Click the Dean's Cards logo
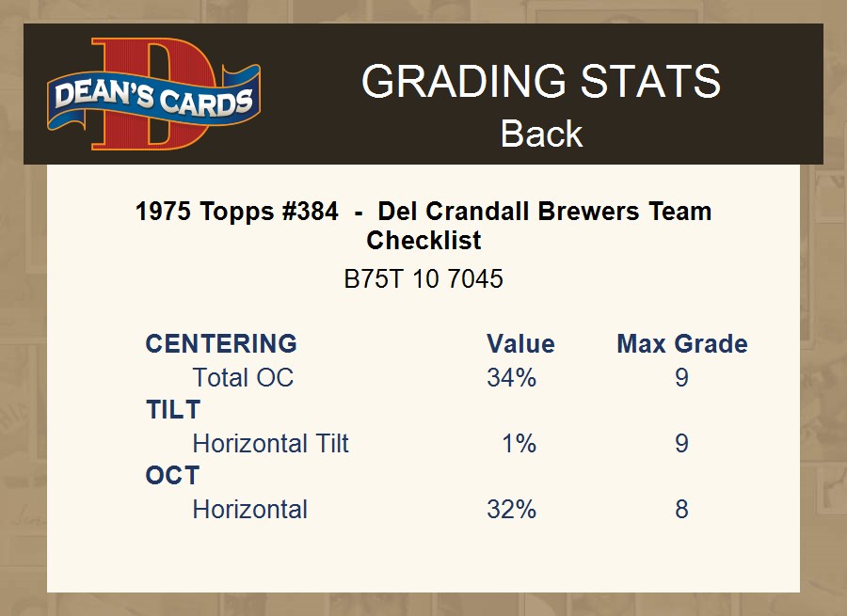Image resolution: width=847 pixels, height=616 pixels. 154,95
